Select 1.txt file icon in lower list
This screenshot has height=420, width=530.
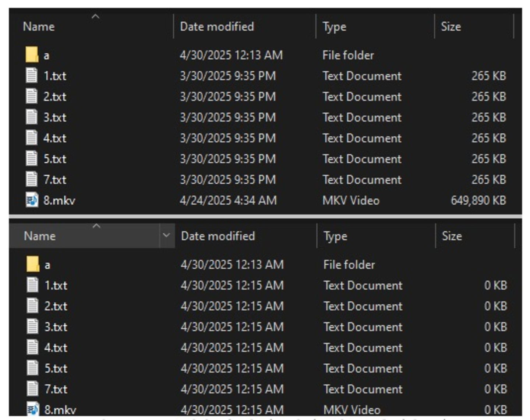pos(32,285)
